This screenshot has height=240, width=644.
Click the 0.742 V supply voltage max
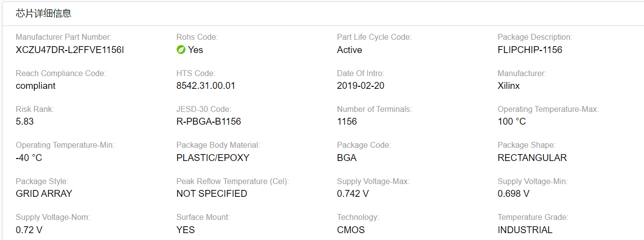[353, 193]
